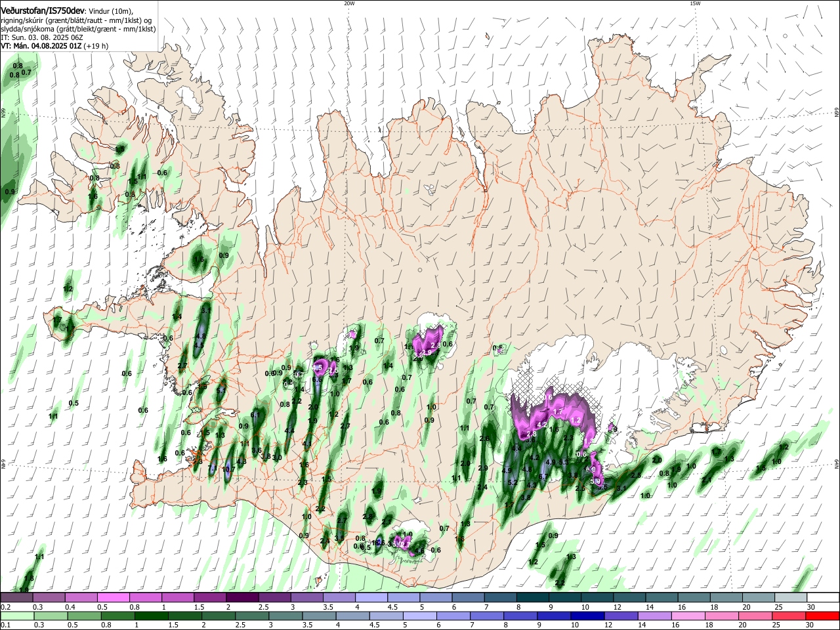Pick the light grey 25 mm swatch in upper legend
This screenshot has width=840, height=630.
[x=791, y=598]
